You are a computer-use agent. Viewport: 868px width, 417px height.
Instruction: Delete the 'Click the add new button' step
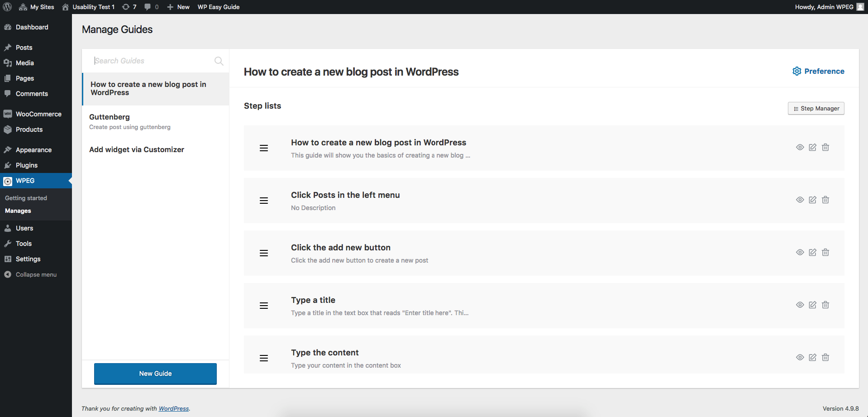pos(825,252)
